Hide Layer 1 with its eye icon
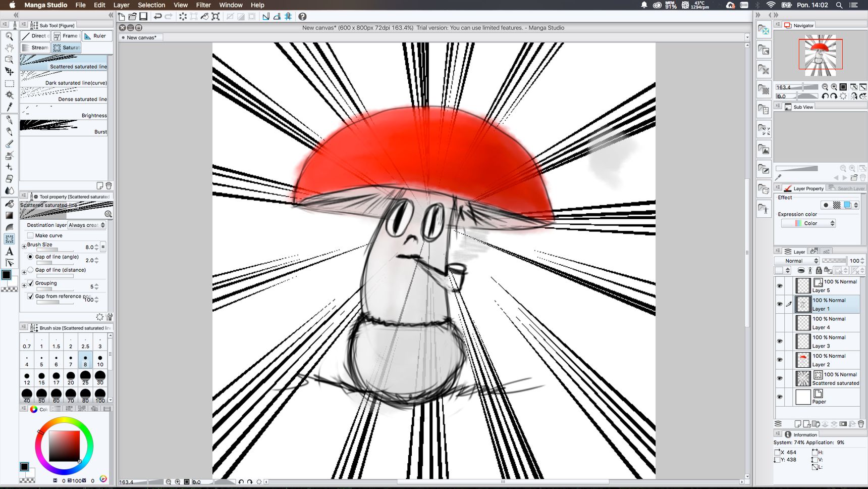 coord(779,304)
